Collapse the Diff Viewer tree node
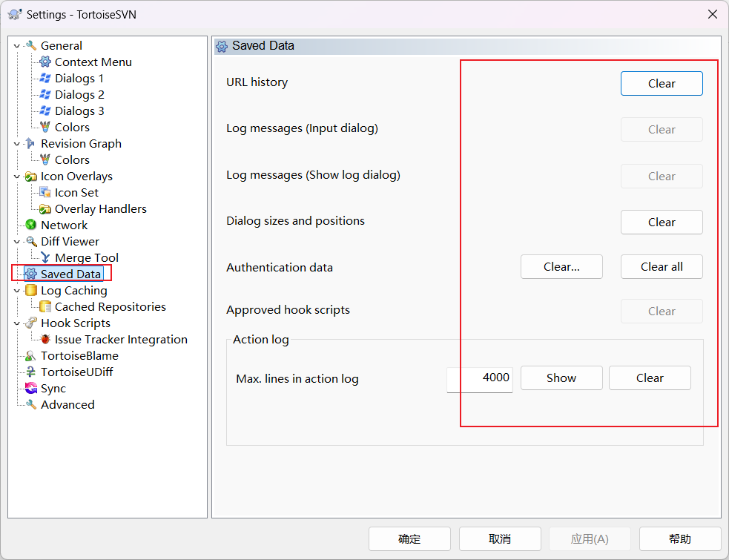Viewport: 729px width, 560px height. pyautogui.click(x=17, y=242)
